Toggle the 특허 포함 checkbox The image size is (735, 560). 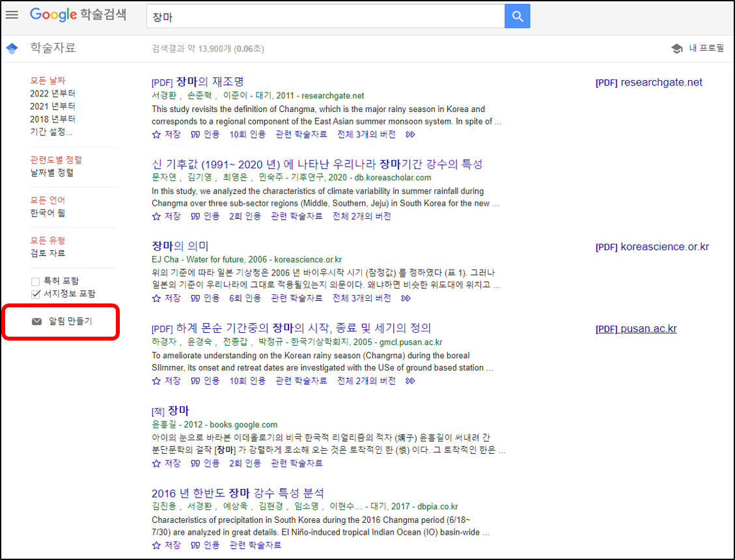tap(35, 281)
